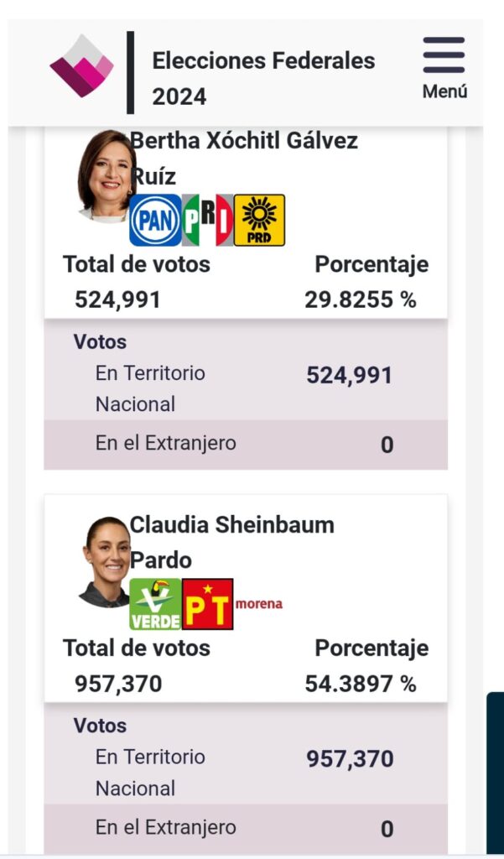Click Sheinbaum's Votos section heading

pyautogui.click(x=100, y=726)
